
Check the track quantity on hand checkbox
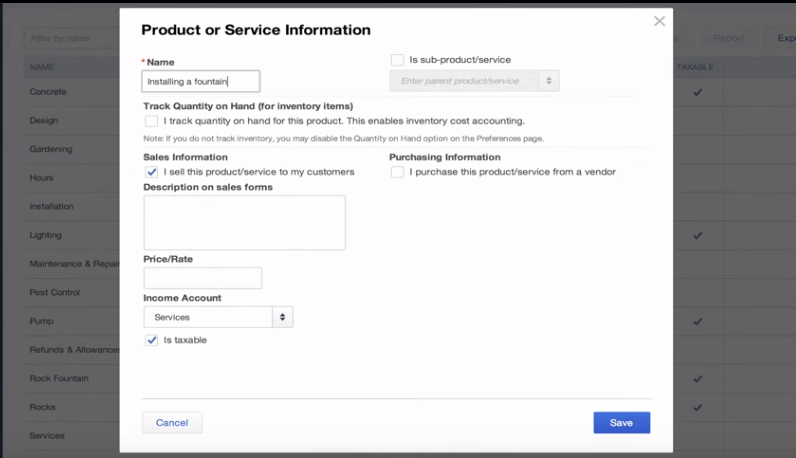coord(151,121)
